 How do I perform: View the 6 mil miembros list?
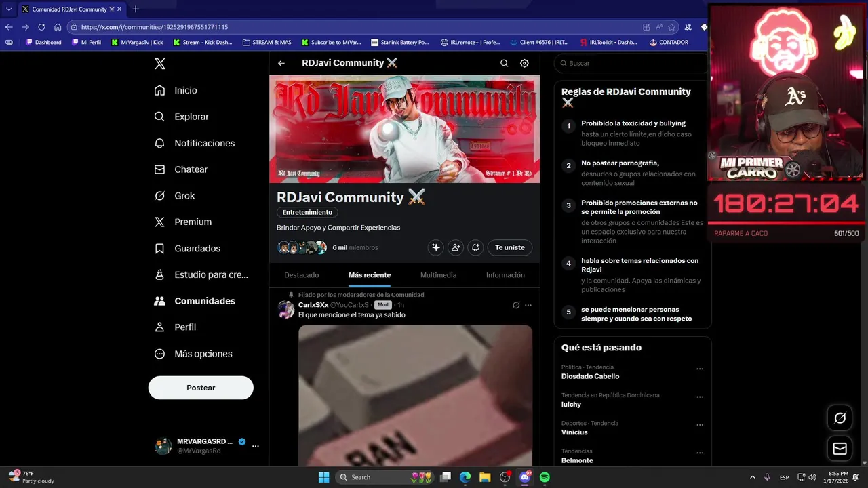pos(355,247)
